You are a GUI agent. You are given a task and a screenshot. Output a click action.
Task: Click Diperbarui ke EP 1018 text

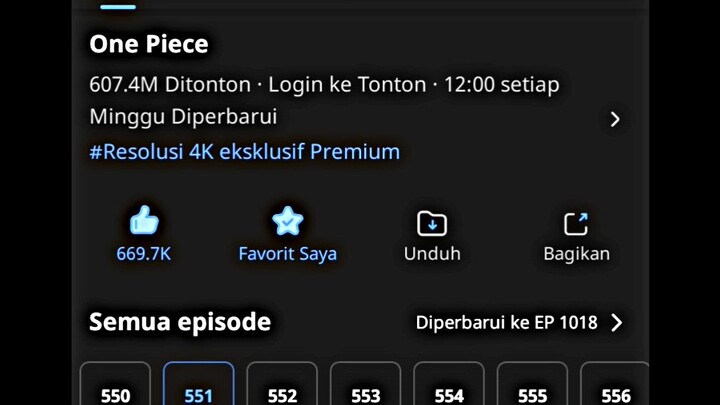pos(506,322)
